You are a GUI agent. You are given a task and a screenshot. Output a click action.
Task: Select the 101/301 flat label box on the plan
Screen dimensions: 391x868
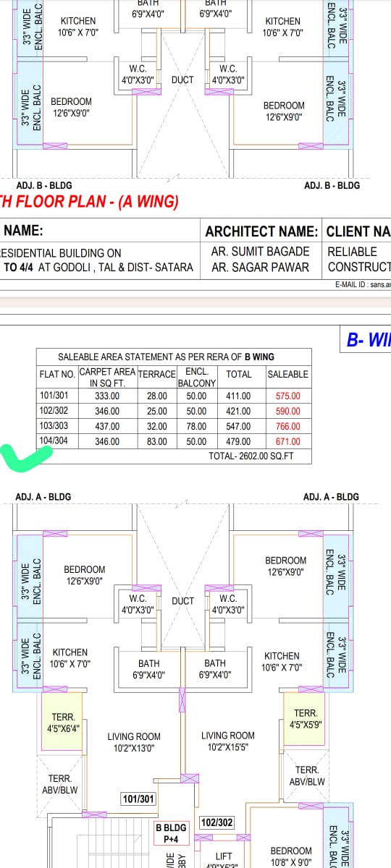(x=139, y=799)
